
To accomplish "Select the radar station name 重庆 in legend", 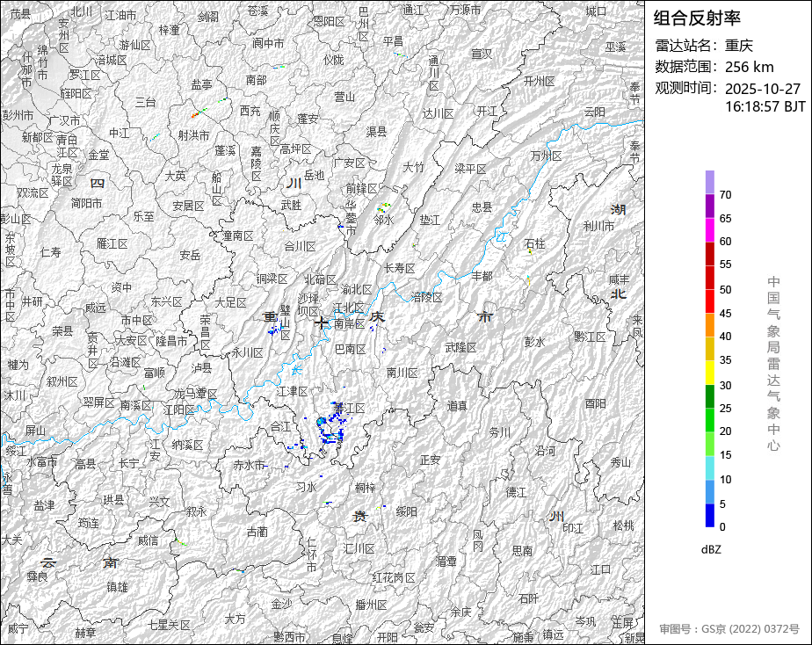I will pos(739,46).
